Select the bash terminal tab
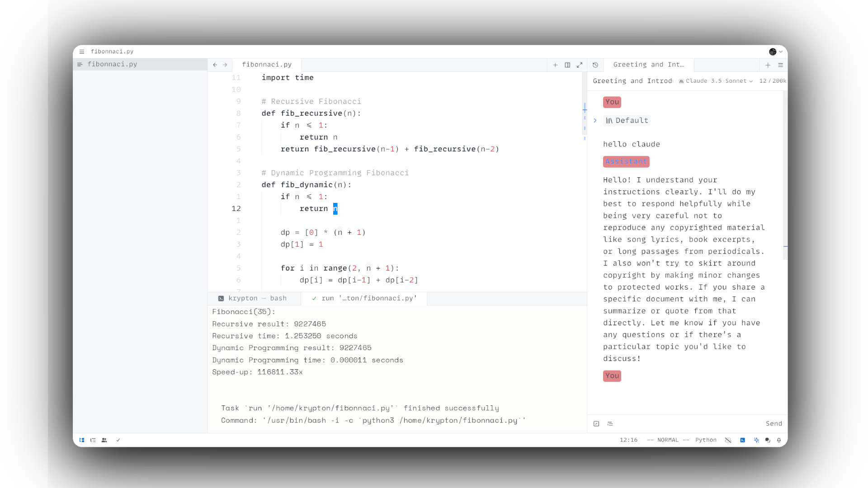This screenshot has width=868, height=488. (x=258, y=298)
